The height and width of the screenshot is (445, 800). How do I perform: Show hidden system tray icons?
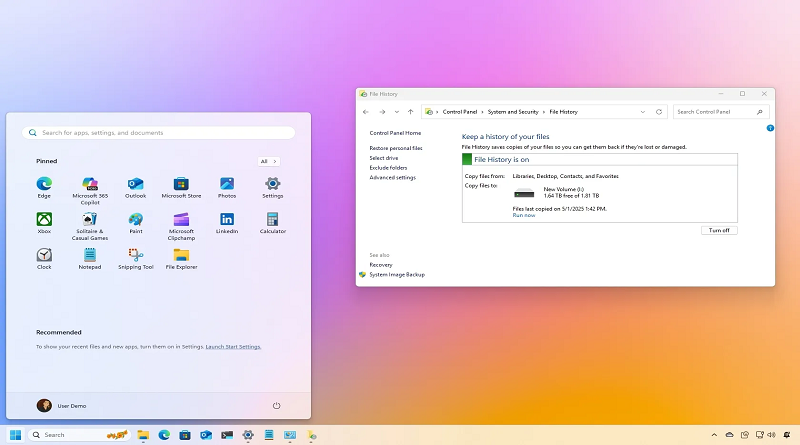[713, 435]
